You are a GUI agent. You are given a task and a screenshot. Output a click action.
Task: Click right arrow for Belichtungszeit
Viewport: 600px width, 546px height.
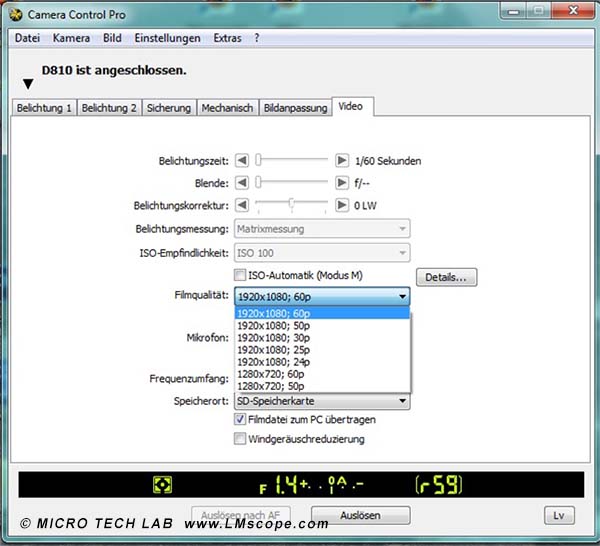pos(342,160)
